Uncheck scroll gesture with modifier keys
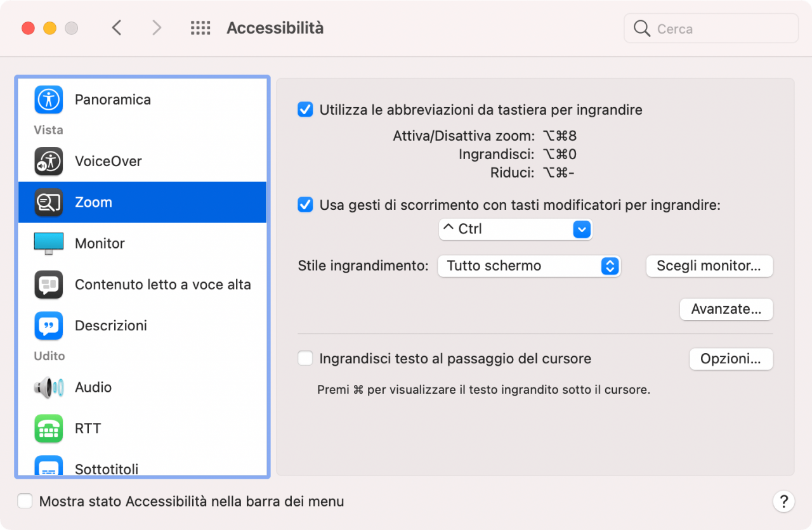The image size is (812, 530). [306, 205]
